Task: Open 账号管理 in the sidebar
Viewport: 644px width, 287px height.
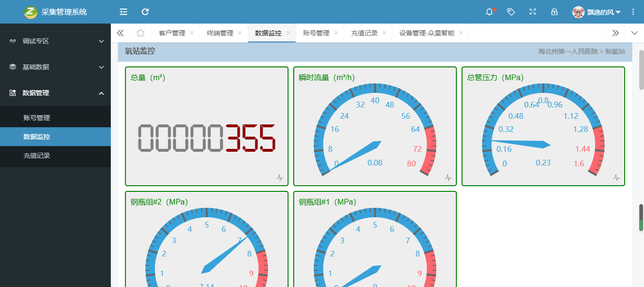Action: coord(55,118)
